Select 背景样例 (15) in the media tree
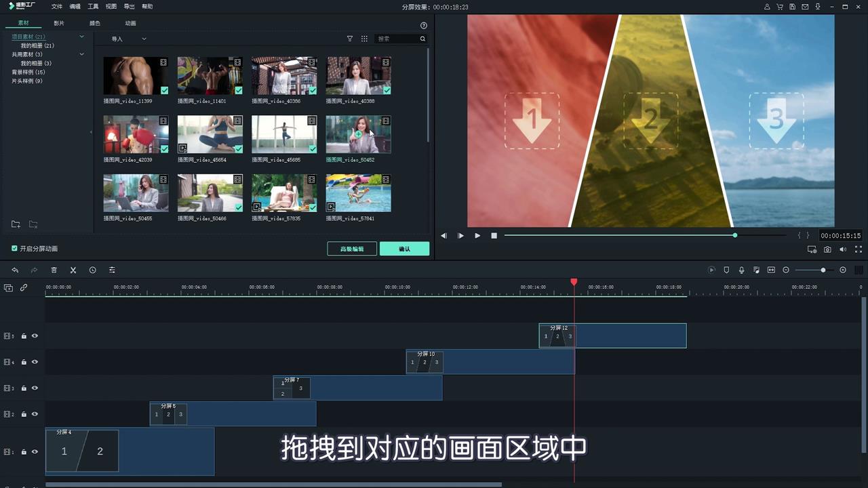868x488 pixels. tap(28, 72)
